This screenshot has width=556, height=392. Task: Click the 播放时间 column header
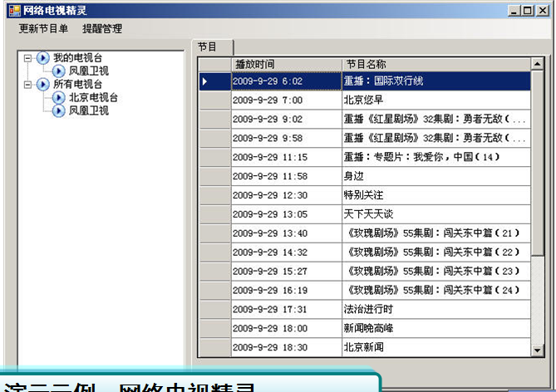(287, 65)
